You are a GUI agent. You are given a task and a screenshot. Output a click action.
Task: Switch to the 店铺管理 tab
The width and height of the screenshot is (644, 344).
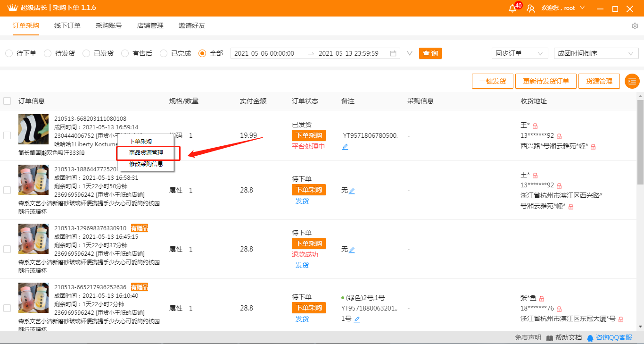[150, 25]
